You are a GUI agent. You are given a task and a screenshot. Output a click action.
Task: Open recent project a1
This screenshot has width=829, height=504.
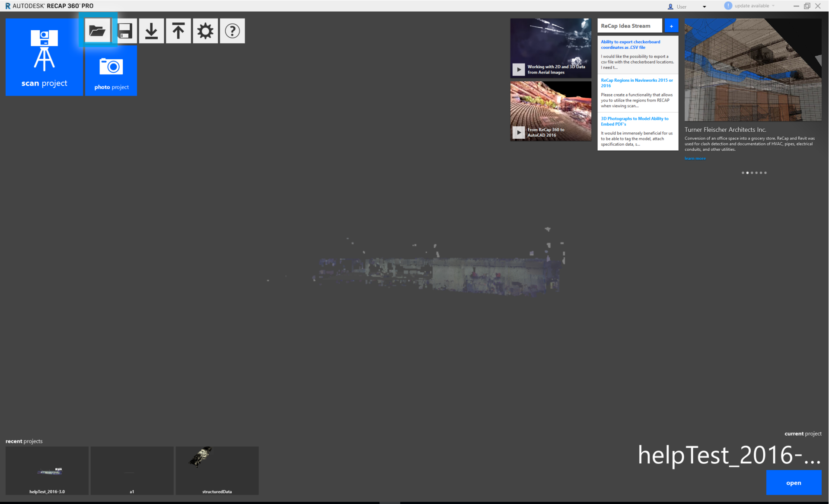click(132, 471)
